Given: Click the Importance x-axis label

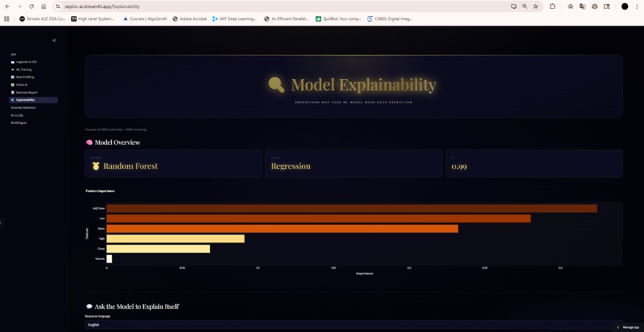Looking at the screenshot, I should tap(364, 273).
